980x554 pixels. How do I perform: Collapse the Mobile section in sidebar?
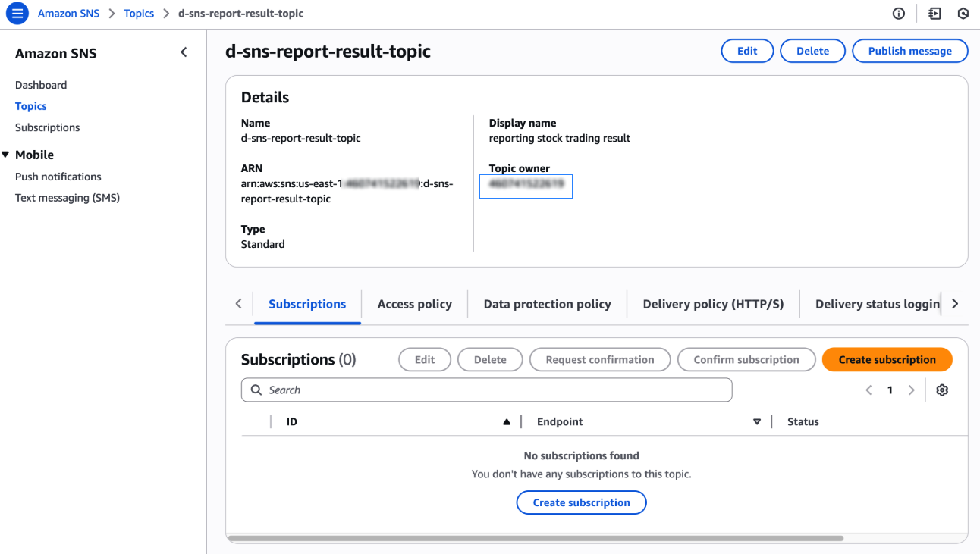coord(6,155)
